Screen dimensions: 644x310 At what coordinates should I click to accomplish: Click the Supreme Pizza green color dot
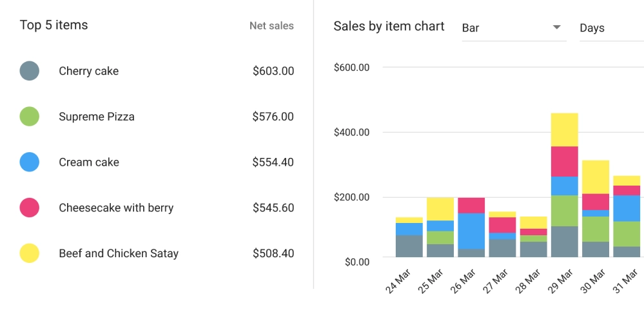pos(30,117)
